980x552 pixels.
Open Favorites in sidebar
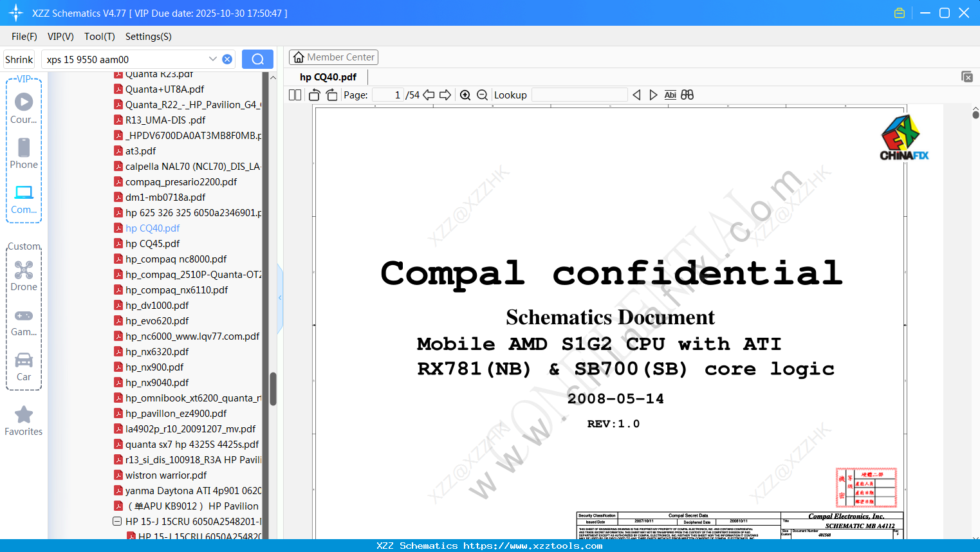coord(24,421)
